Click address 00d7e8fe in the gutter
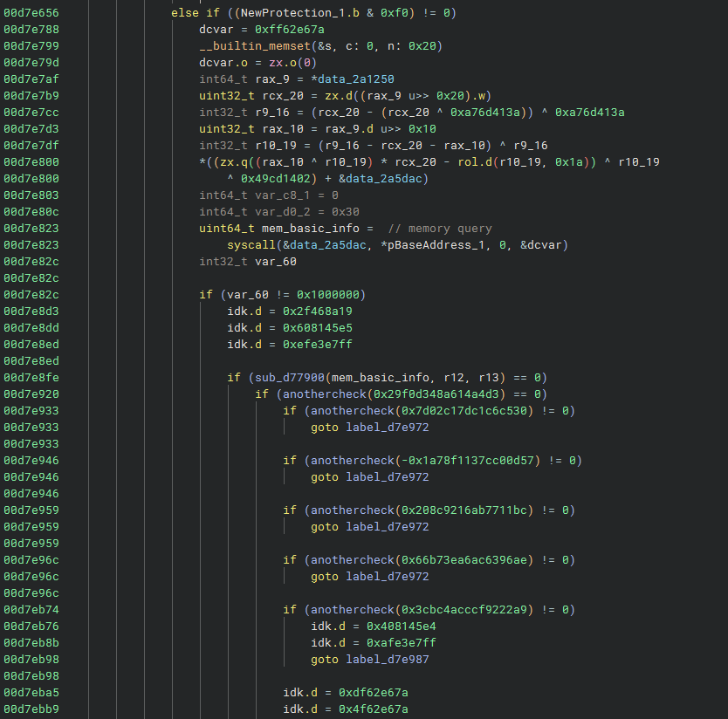This screenshot has width=728, height=719. pos(31,378)
